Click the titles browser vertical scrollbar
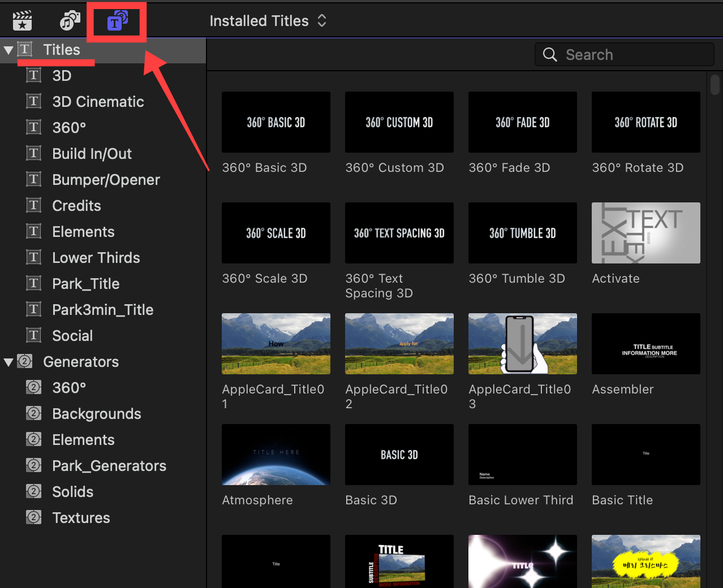The height and width of the screenshot is (588, 723). point(715,85)
